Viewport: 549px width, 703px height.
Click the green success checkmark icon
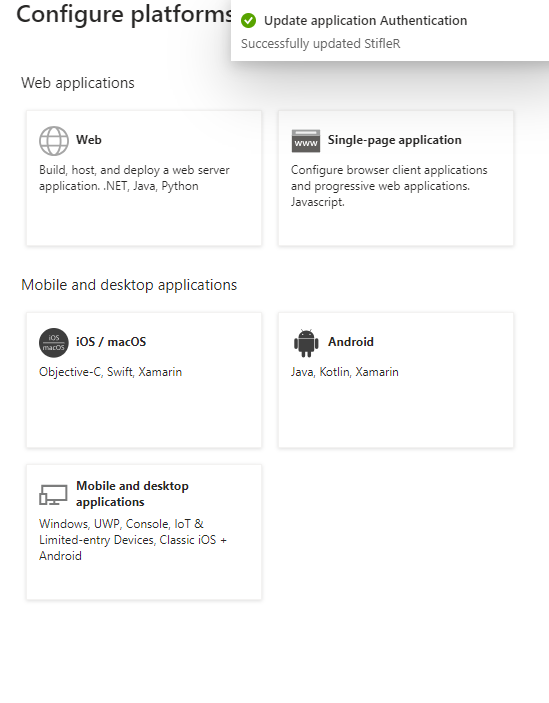(248, 21)
